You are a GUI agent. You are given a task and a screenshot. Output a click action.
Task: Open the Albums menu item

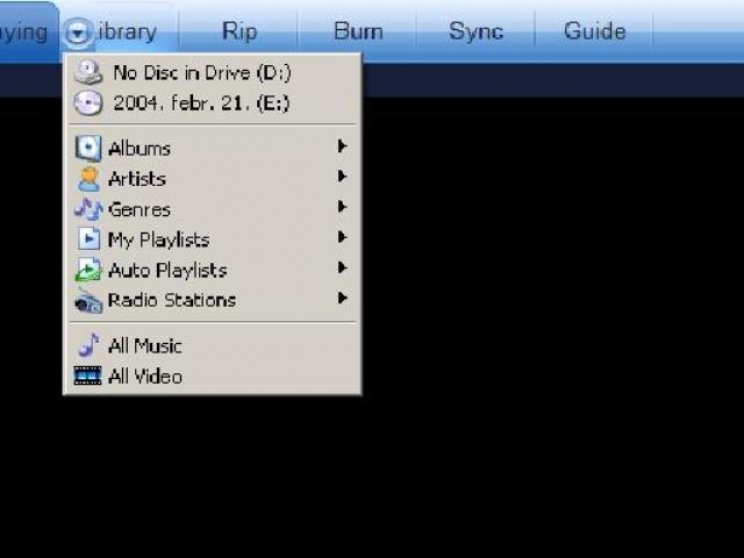212,148
